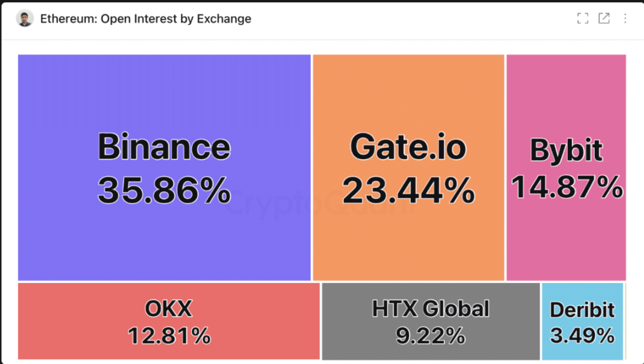Click the 'Ethereum: Open Interest by Exchange' title

(x=146, y=19)
